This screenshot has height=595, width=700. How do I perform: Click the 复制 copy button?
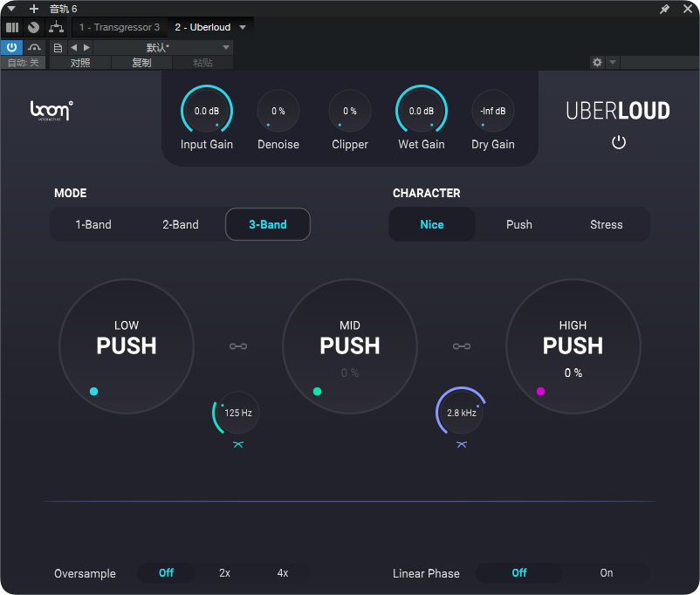point(141,63)
